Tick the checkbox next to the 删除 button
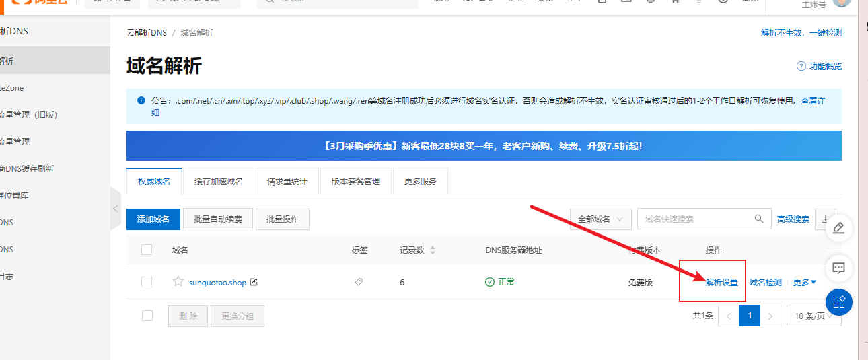Viewport: 868px width, 360px height. [x=147, y=316]
